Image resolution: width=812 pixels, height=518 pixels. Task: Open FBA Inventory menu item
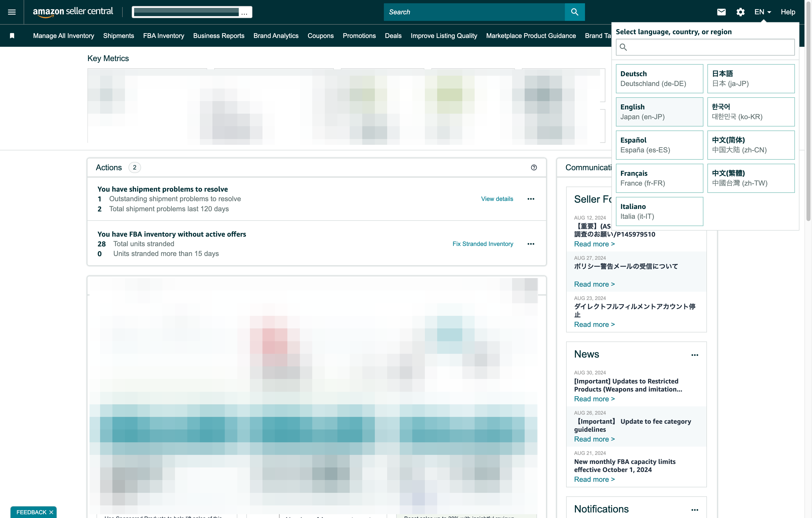(x=164, y=36)
